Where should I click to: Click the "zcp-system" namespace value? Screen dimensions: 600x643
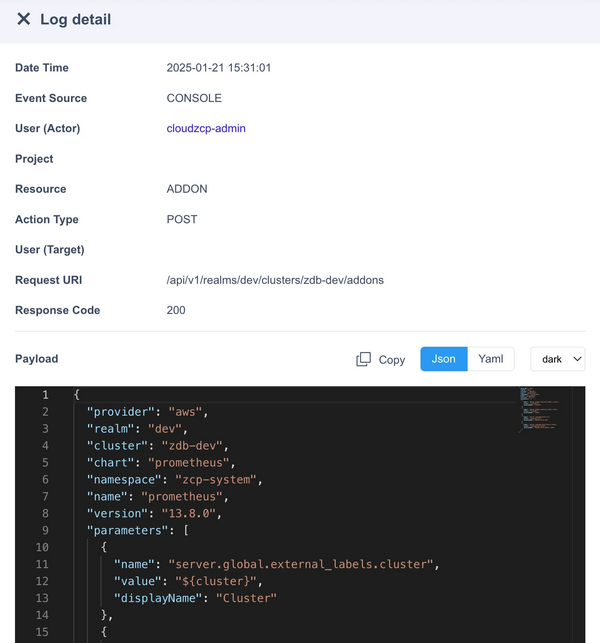tap(216, 479)
